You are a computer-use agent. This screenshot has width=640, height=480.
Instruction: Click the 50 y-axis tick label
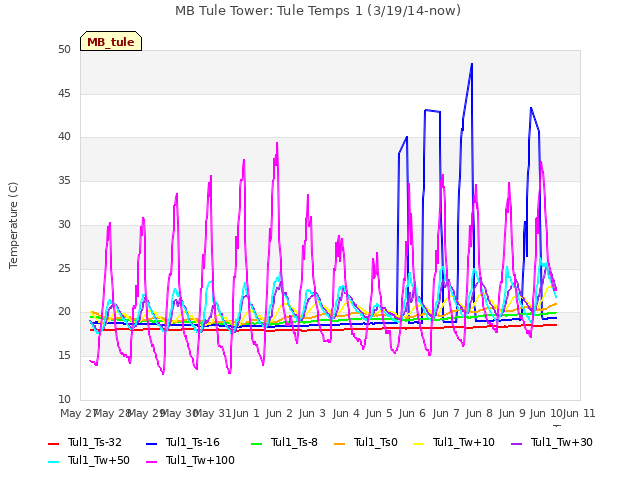(x=64, y=50)
